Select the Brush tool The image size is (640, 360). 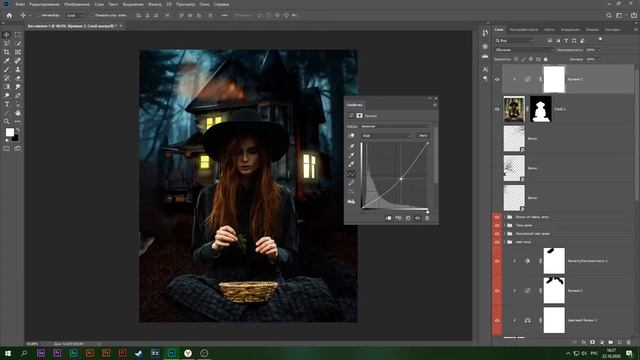(7, 69)
